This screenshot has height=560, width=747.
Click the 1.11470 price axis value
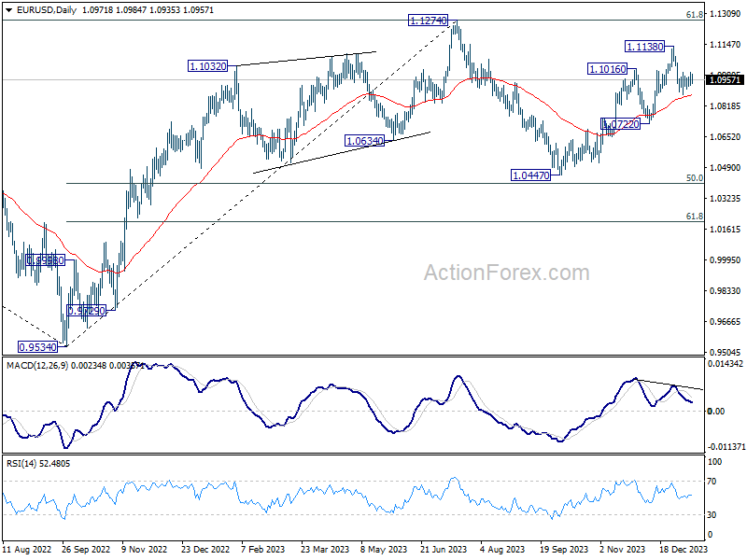pyautogui.click(x=726, y=45)
